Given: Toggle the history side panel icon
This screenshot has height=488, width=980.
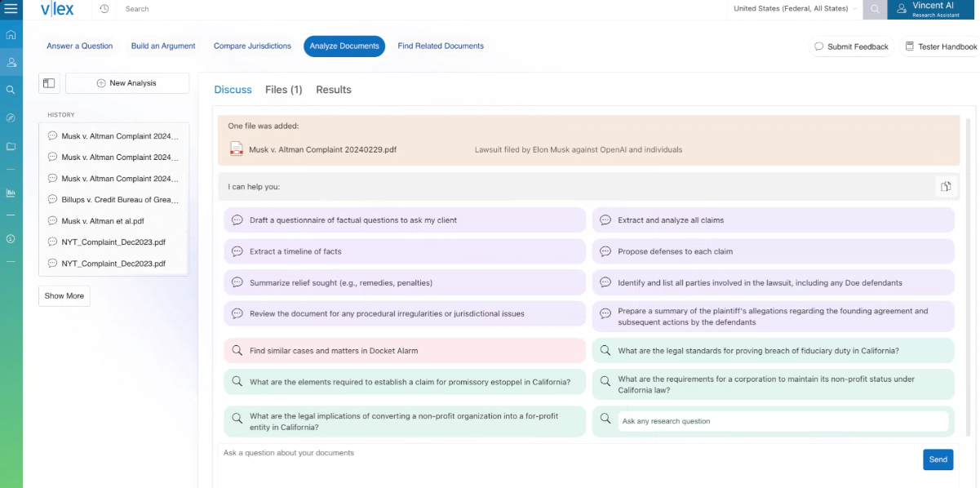Looking at the screenshot, I should click(49, 83).
